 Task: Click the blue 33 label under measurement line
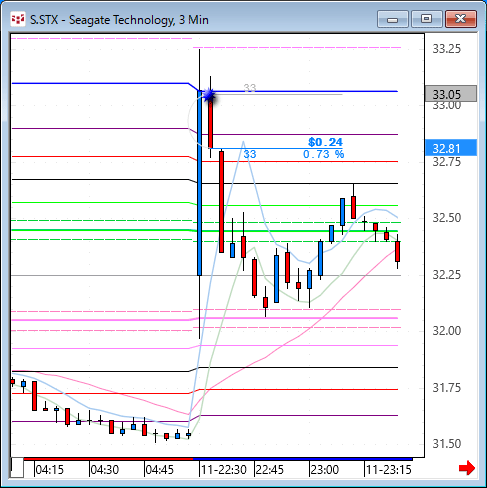250,154
